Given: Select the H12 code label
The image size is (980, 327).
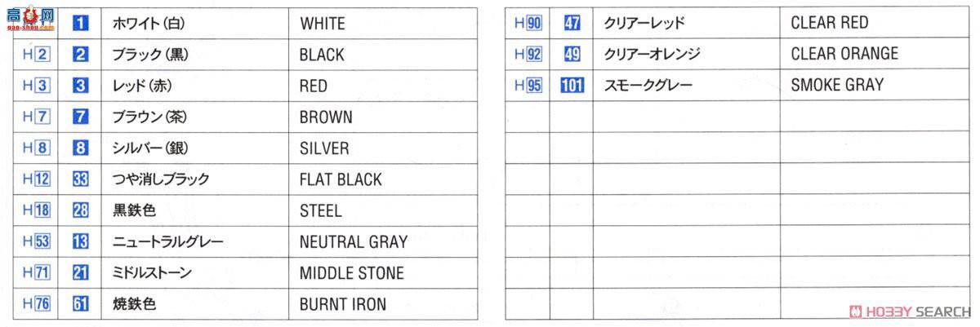Looking at the screenshot, I should pos(37,179).
